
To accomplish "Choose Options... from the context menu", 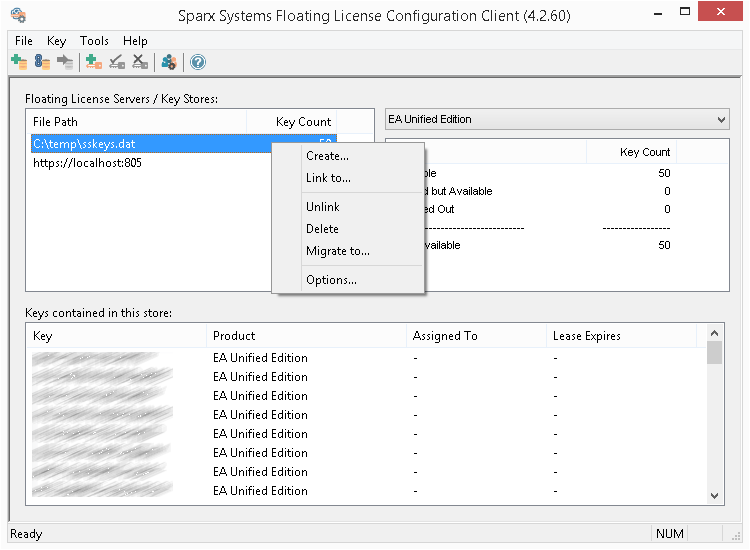I will tap(331, 280).
